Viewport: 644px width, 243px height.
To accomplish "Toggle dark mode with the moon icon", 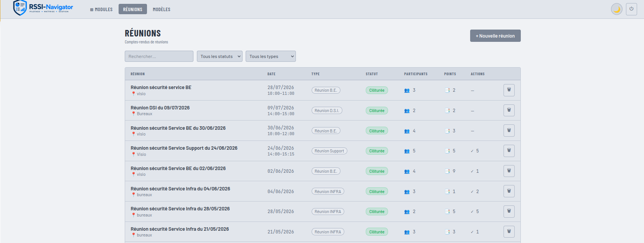I will (x=617, y=9).
